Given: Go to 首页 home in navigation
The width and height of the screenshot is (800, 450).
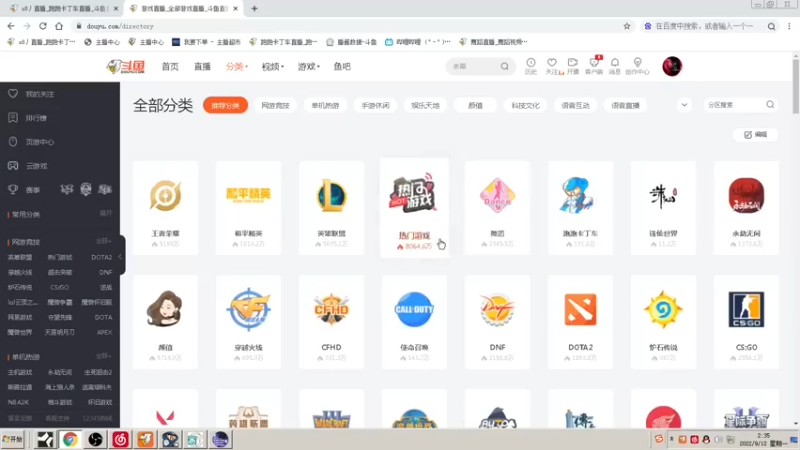Looking at the screenshot, I should click(170, 66).
